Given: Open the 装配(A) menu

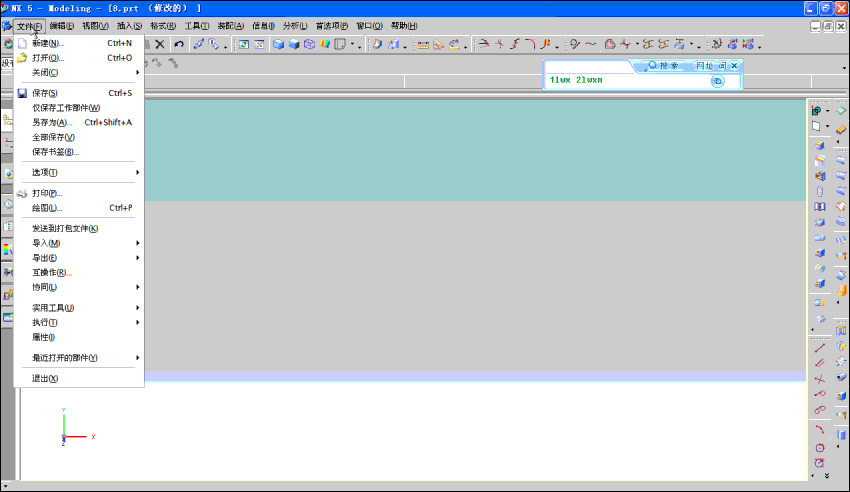Looking at the screenshot, I should 230,26.
